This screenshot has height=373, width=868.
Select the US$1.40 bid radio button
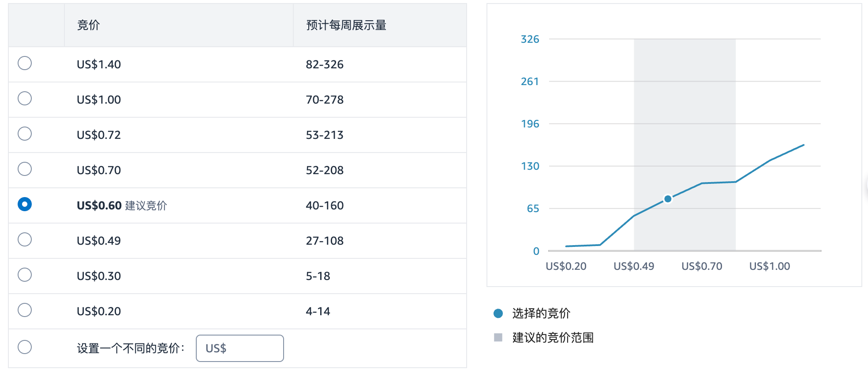point(25,63)
